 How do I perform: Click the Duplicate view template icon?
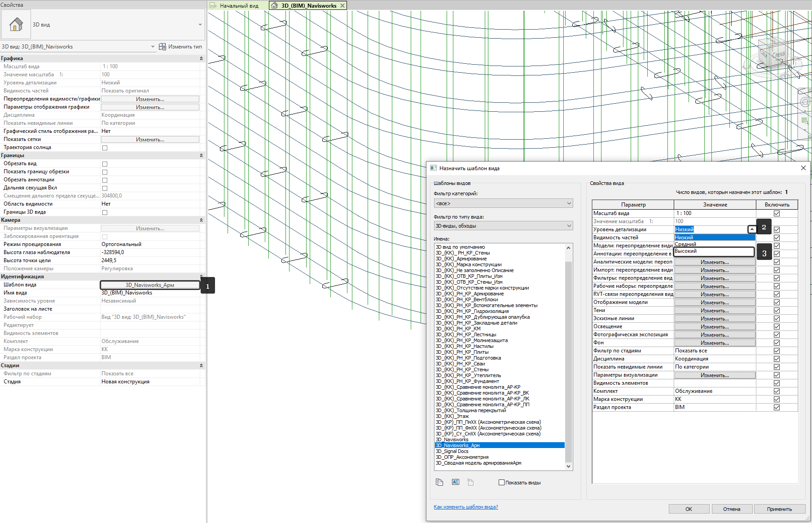point(439,482)
